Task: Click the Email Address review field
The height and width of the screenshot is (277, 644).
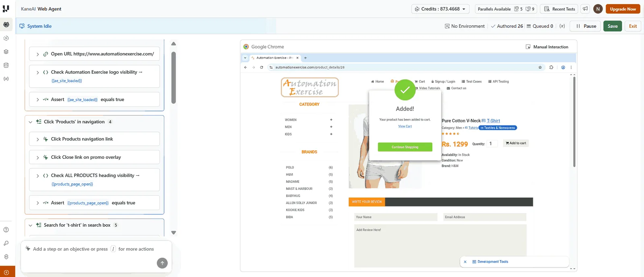Action: click(485, 217)
